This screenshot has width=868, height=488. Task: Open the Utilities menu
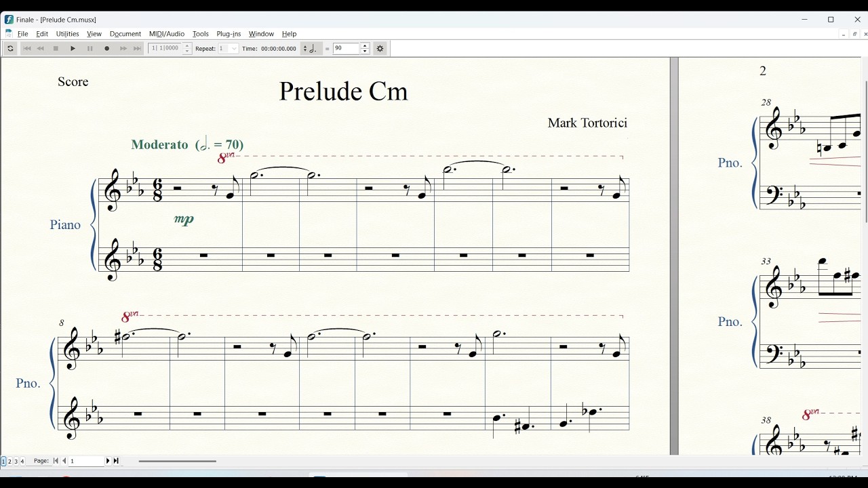pyautogui.click(x=68, y=34)
